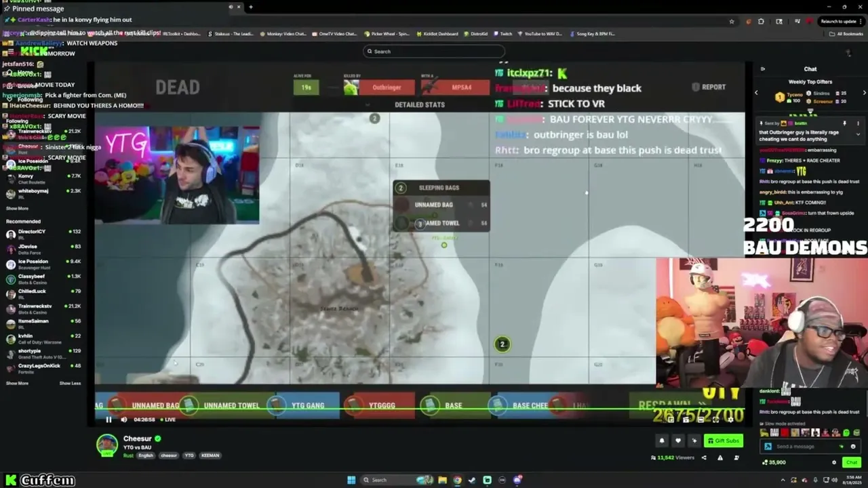Viewport: 868px width, 488px height.
Task: Open channel points balance 35,900
Action: pos(773,462)
